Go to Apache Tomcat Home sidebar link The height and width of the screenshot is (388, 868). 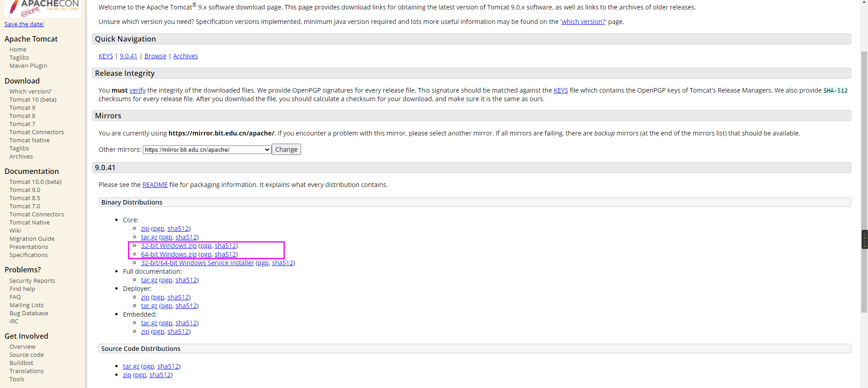[18, 50]
